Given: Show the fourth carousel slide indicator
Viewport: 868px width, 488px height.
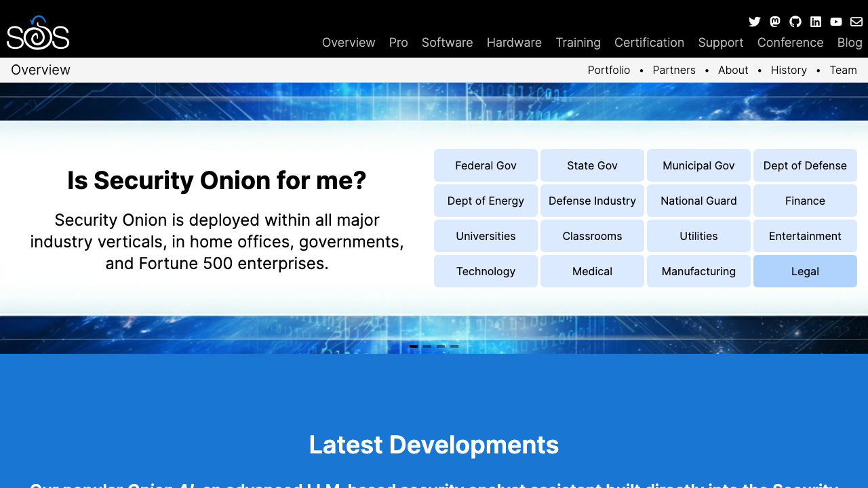Looking at the screenshot, I should click(x=454, y=346).
